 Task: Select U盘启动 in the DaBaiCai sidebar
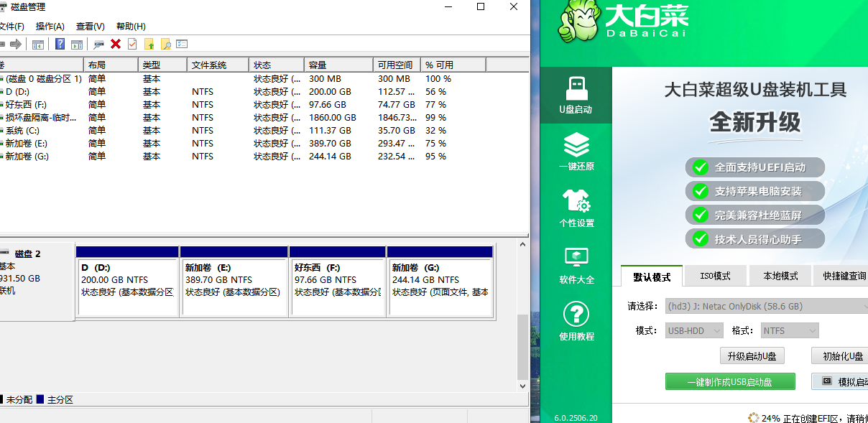(576, 95)
